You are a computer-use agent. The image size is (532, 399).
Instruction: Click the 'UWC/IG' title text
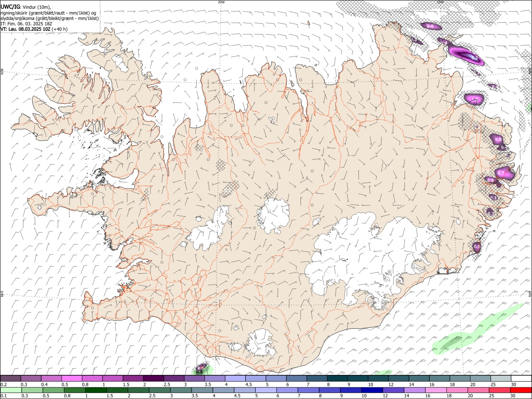click(10, 7)
